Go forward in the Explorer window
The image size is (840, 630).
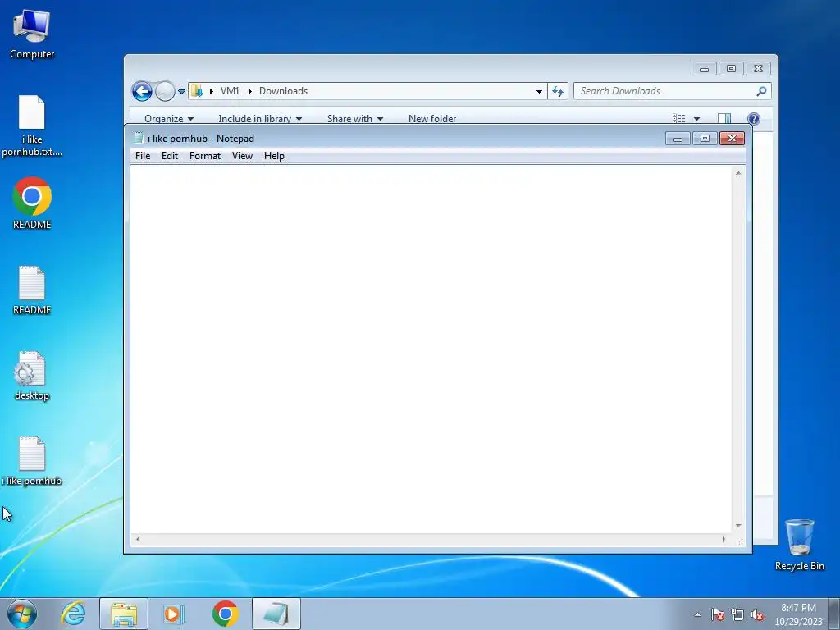pyautogui.click(x=165, y=91)
